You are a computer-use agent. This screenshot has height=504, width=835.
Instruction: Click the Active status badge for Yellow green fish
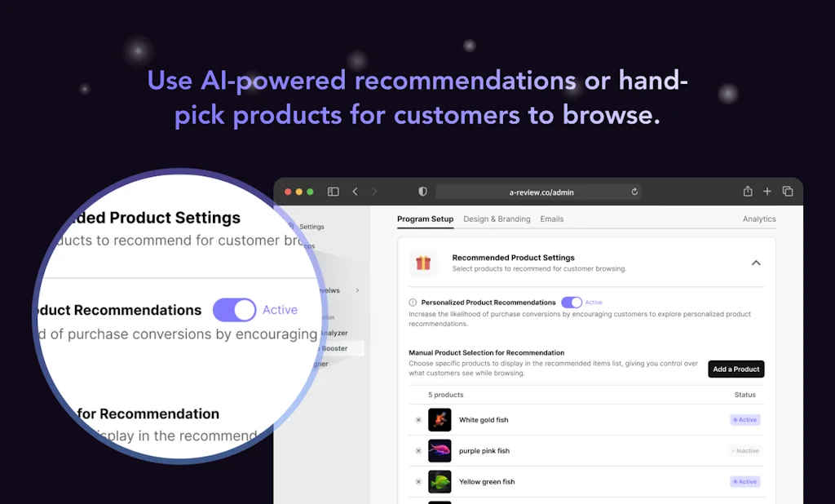point(744,481)
